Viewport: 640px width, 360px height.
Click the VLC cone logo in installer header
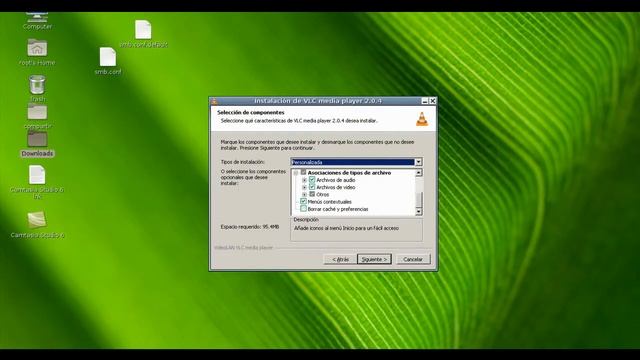[x=422, y=119]
